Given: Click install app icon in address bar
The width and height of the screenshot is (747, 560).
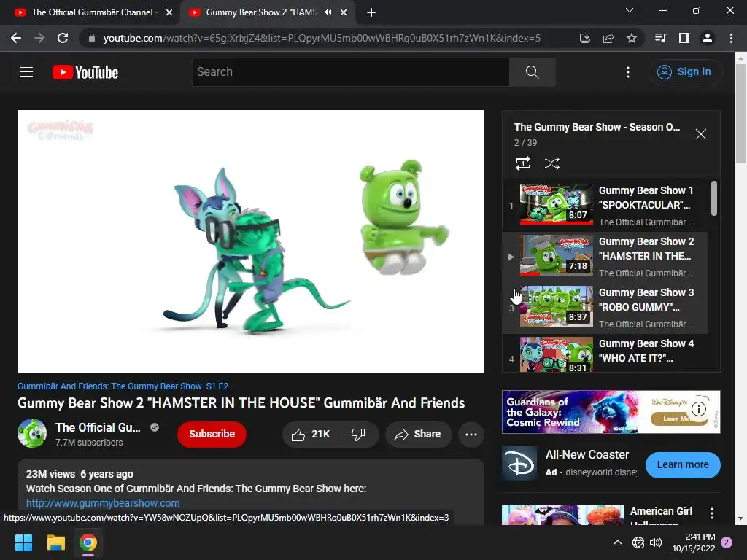Looking at the screenshot, I should pyautogui.click(x=585, y=38).
